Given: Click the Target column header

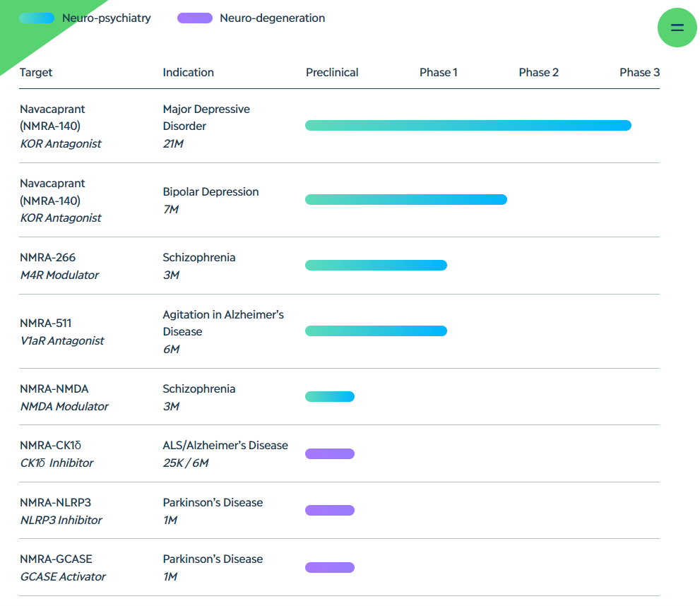Looking at the screenshot, I should [36, 73].
